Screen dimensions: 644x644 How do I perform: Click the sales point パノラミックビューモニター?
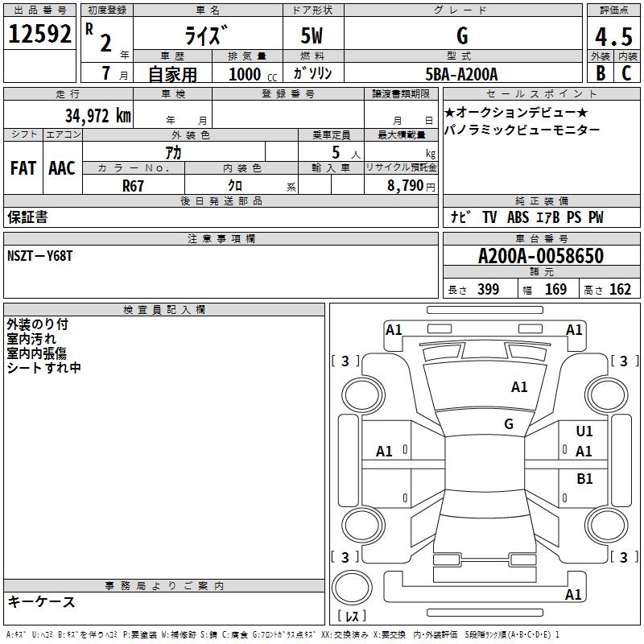coord(522,130)
